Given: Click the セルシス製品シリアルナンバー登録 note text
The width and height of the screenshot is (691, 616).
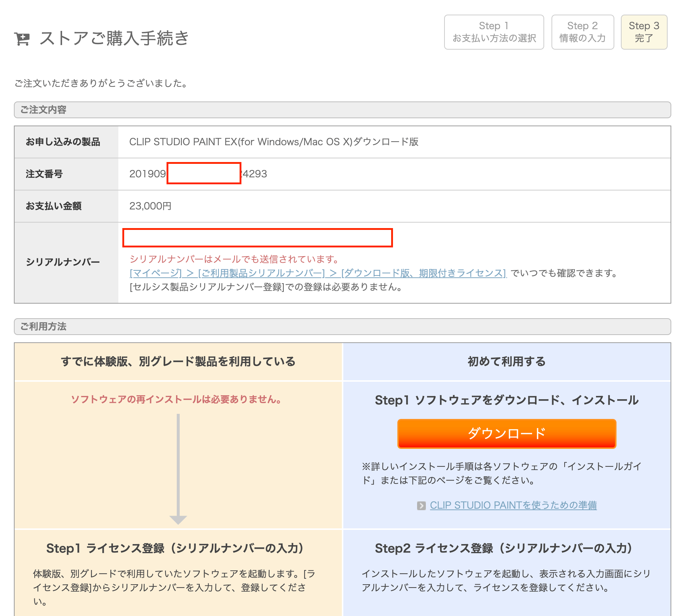Looking at the screenshot, I should coord(266,287).
